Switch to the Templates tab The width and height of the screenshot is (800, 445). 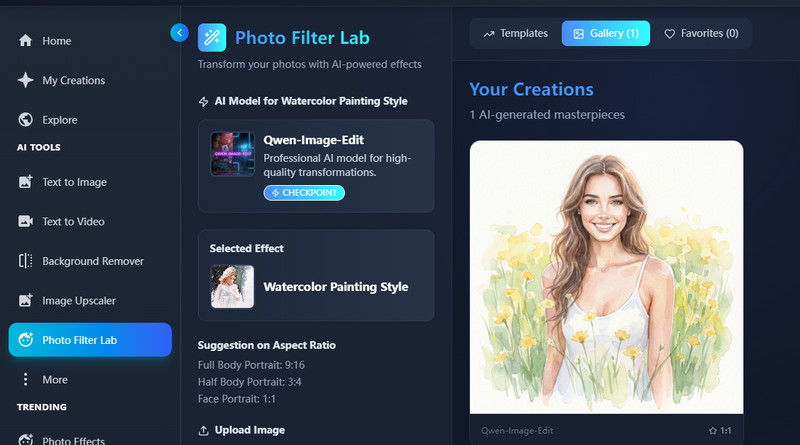(x=515, y=34)
